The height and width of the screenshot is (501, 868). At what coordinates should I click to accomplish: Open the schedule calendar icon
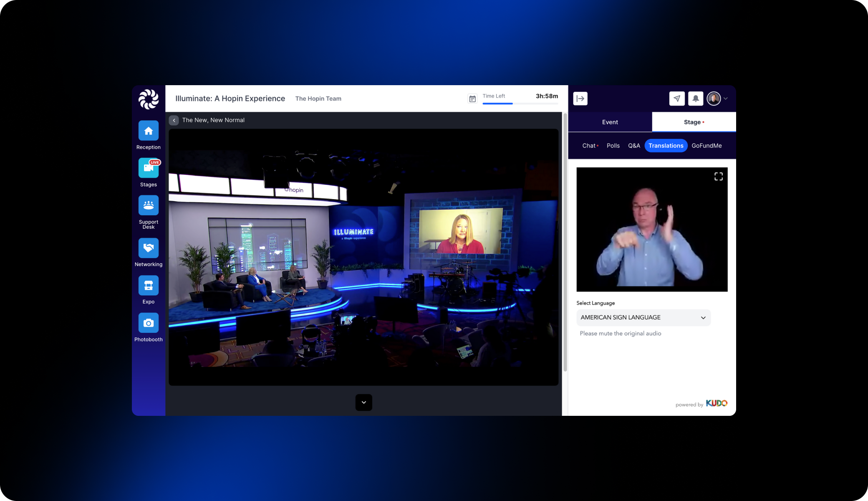coord(472,99)
